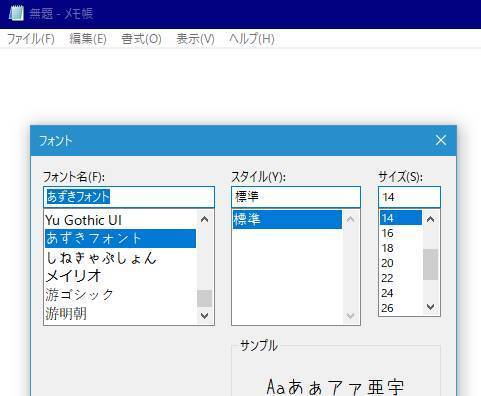481x396 pixels.
Task: Click the size list scrollbar thumb
Action: (x=431, y=264)
